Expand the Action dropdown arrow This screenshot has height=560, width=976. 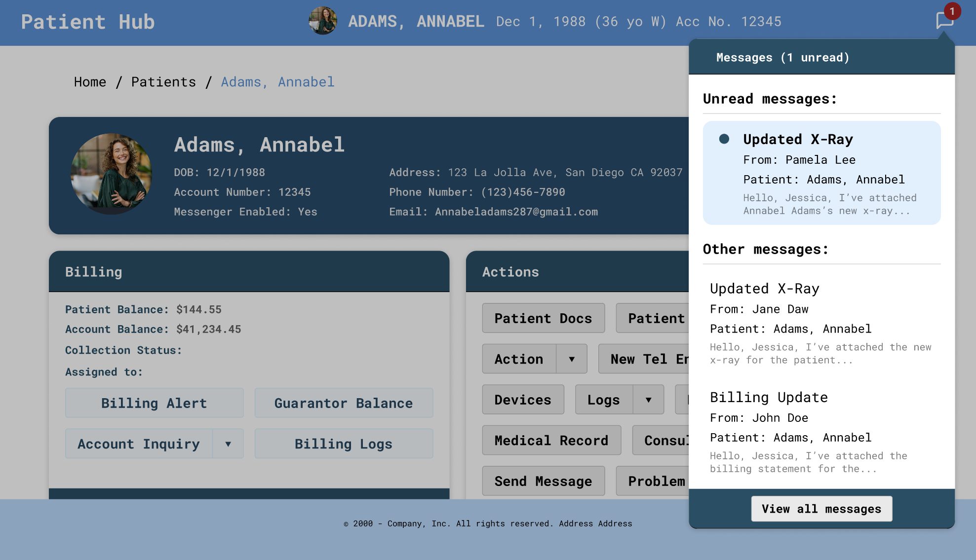(572, 359)
